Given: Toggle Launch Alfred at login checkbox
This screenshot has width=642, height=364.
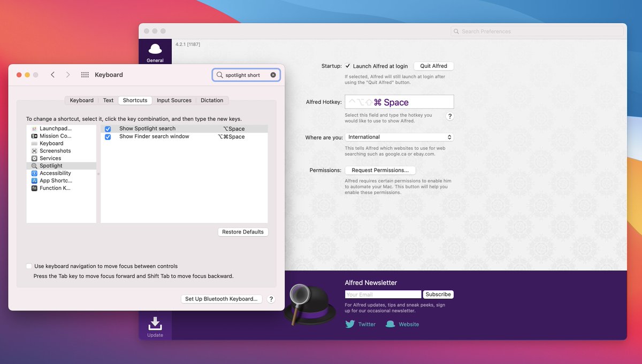Looking at the screenshot, I should [x=348, y=66].
